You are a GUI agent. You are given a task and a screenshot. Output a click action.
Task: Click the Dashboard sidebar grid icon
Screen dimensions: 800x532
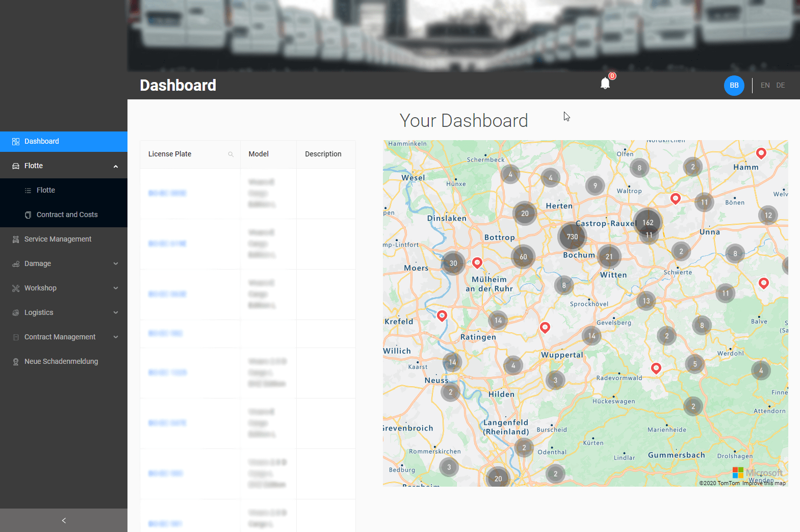click(x=16, y=141)
